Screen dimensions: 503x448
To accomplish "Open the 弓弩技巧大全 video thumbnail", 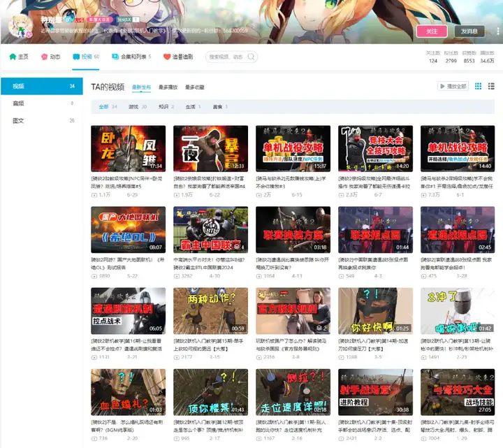I will click(458, 392).
